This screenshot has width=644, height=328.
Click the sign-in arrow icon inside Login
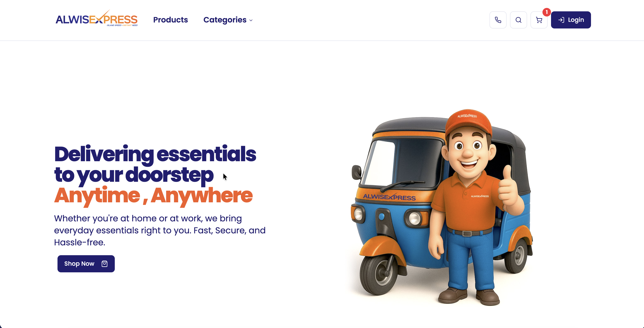coord(561,20)
